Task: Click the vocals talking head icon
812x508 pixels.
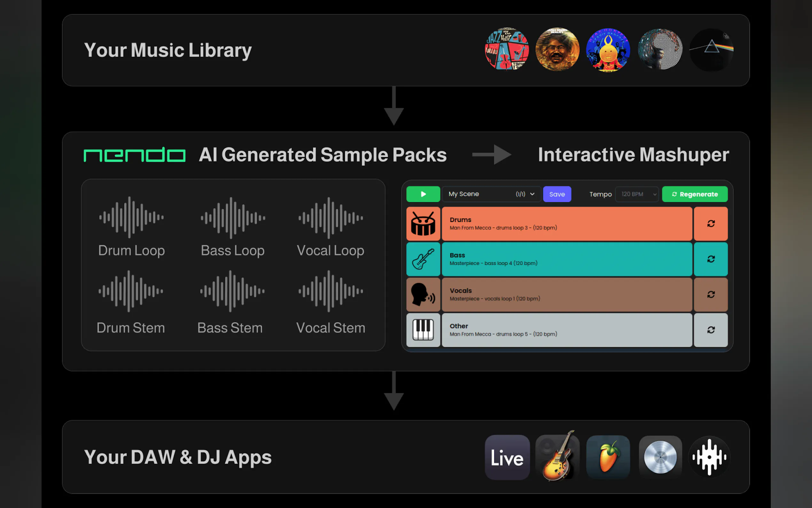Action: pos(423,295)
